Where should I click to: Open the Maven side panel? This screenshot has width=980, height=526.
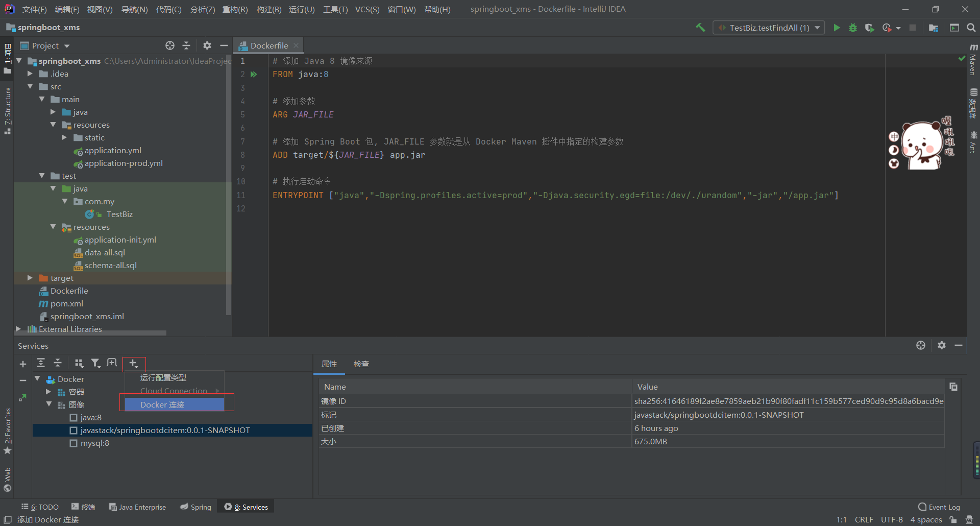[x=973, y=59]
